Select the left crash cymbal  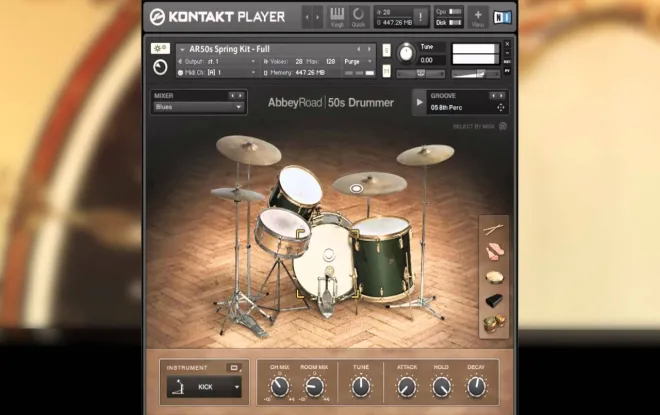point(248,149)
